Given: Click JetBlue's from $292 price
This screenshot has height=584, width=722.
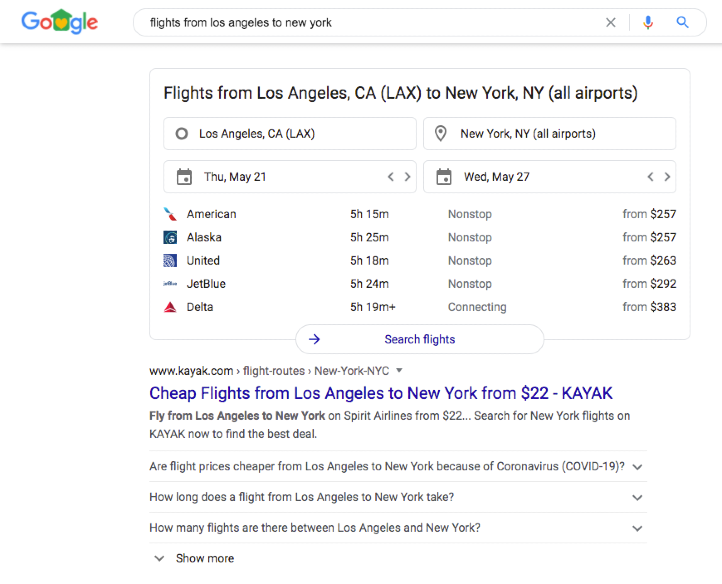Looking at the screenshot, I should (649, 284).
